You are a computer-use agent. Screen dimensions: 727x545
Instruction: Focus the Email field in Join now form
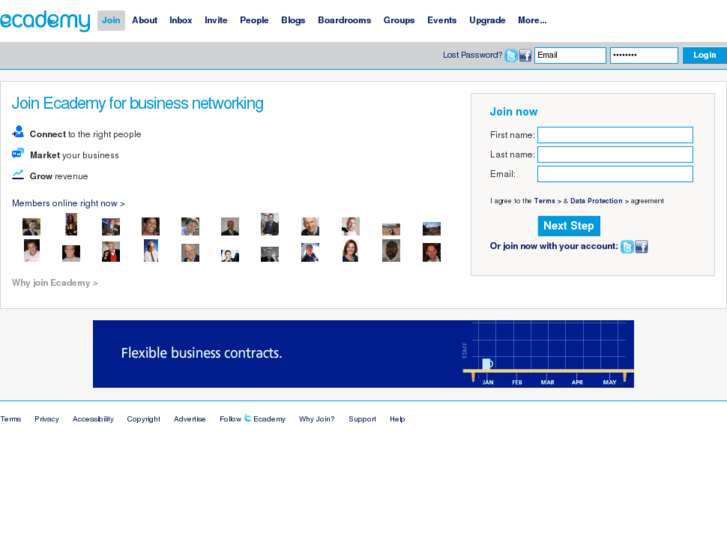(615, 174)
